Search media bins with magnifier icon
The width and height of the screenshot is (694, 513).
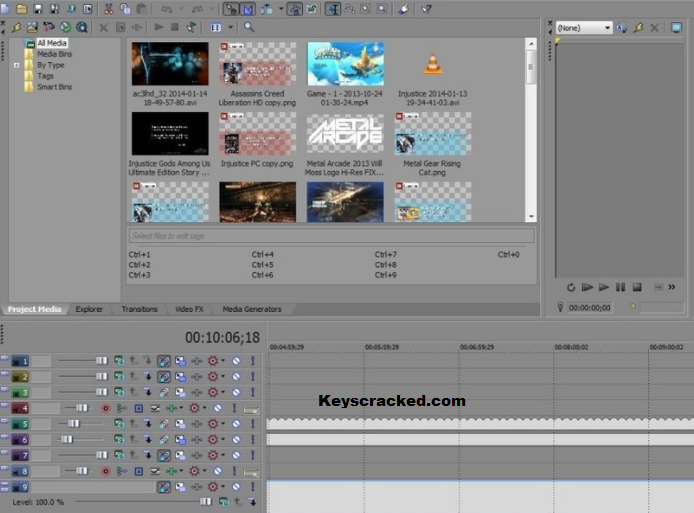[x=249, y=27]
